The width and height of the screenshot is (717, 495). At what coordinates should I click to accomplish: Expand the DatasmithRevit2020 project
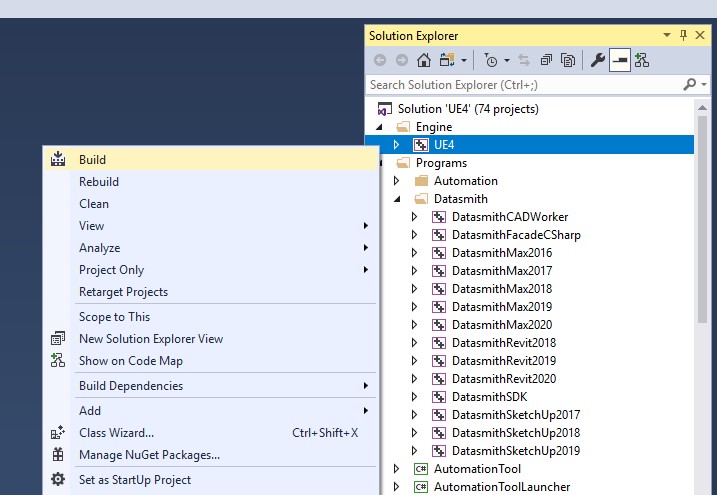click(x=414, y=379)
